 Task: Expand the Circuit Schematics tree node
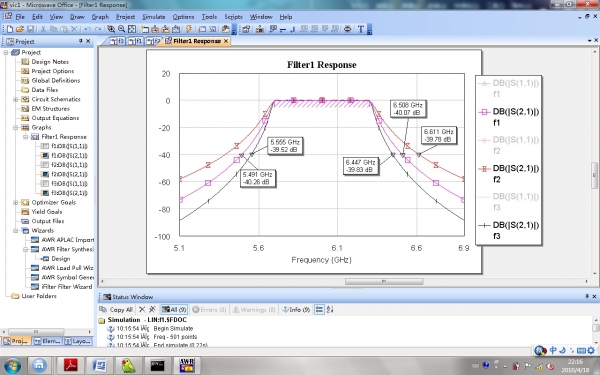[x=16, y=99]
